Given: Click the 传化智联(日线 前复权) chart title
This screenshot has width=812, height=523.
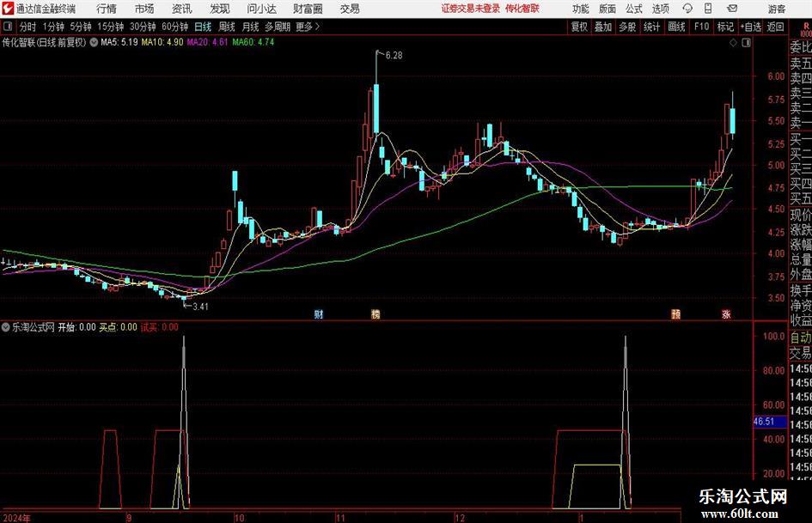Looking at the screenshot, I should (44, 42).
